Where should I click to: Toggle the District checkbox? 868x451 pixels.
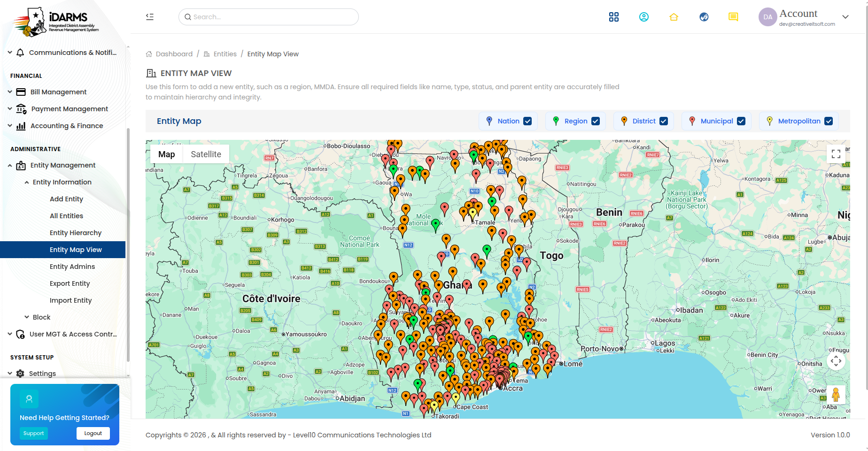pos(664,121)
